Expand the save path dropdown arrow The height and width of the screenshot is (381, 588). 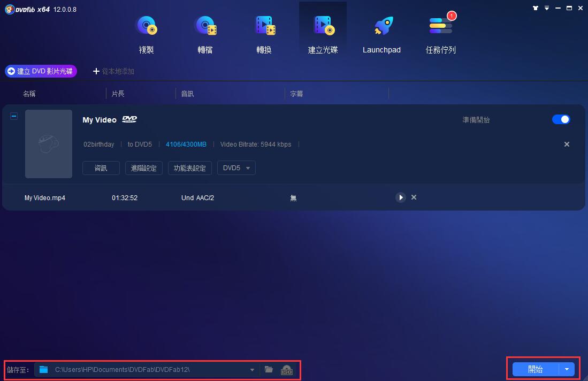coord(253,370)
